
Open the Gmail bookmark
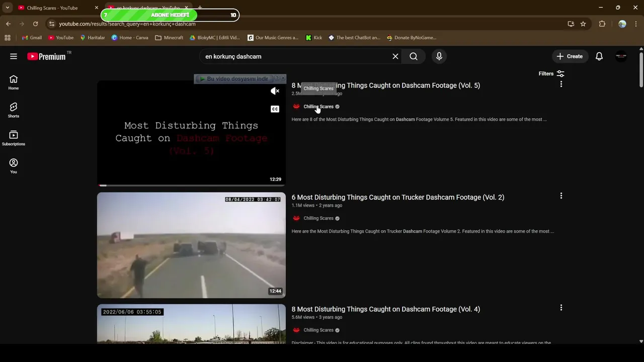coord(32,38)
